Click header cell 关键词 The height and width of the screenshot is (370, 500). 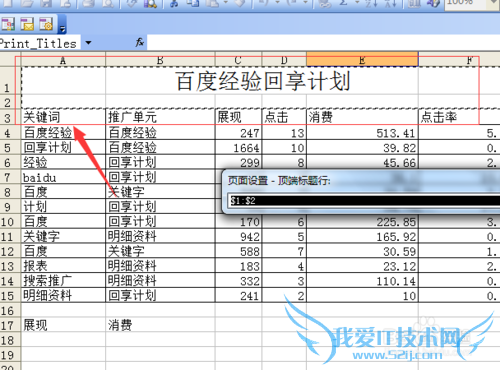pos(63,117)
